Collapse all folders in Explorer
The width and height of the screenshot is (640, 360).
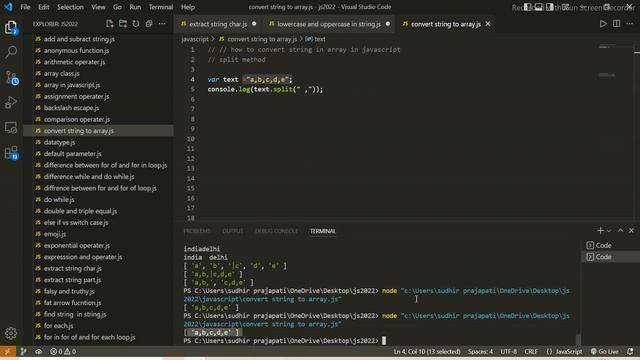click(x=149, y=24)
